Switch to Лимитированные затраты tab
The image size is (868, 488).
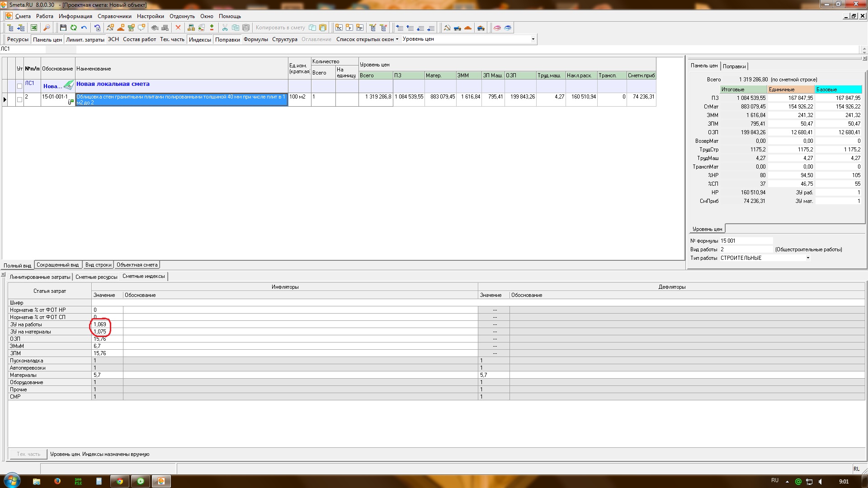pyautogui.click(x=39, y=276)
